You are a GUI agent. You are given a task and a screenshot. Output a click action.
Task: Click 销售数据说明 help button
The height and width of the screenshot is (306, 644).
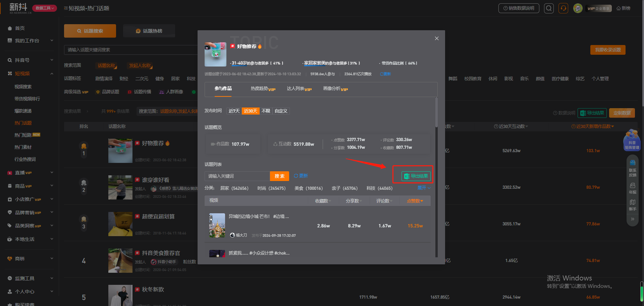coord(519,8)
